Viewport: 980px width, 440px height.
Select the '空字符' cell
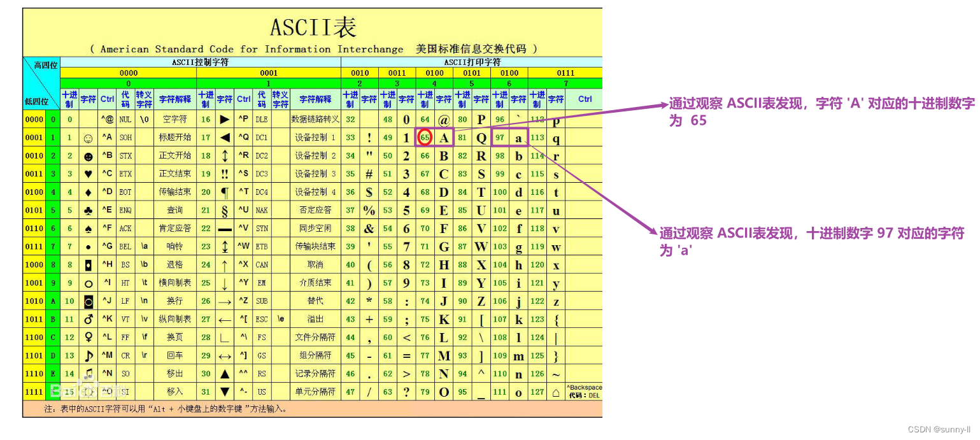click(x=174, y=119)
